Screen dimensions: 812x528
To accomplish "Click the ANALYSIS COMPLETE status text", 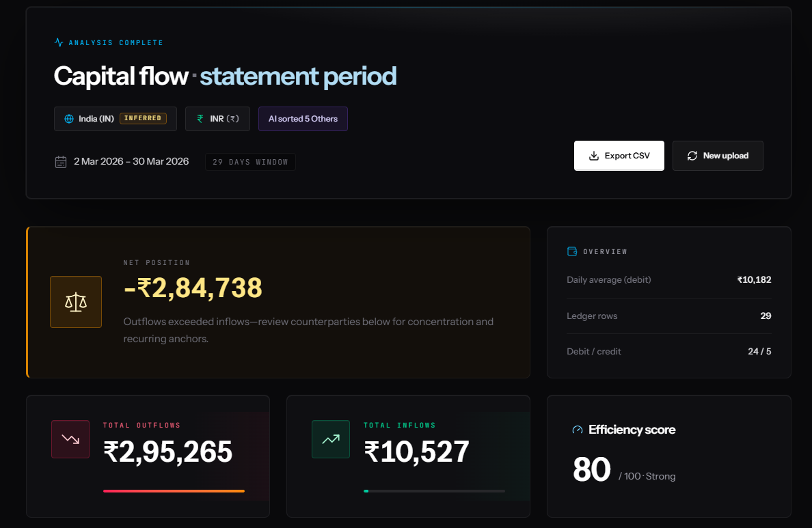I will (116, 43).
